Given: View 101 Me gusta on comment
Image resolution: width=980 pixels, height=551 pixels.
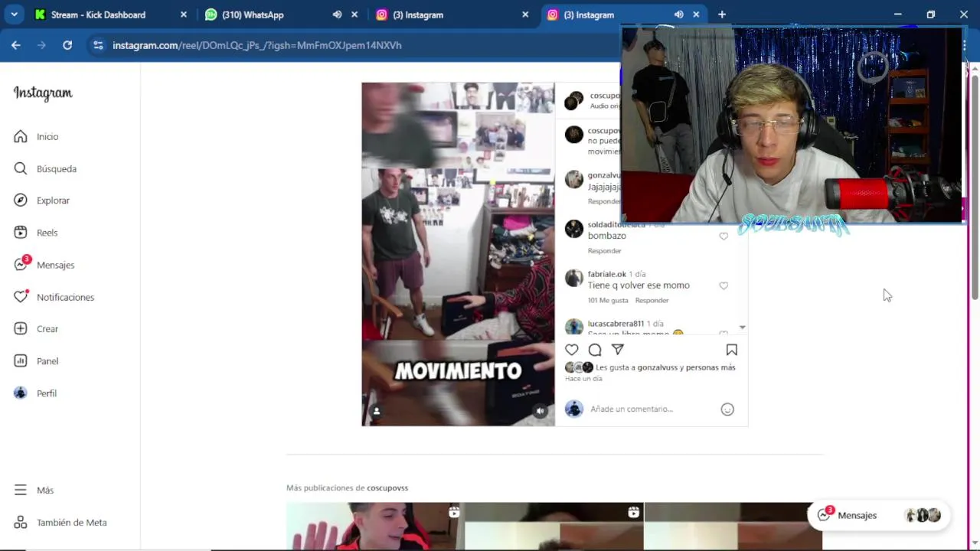Looking at the screenshot, I should click(608, 300).
